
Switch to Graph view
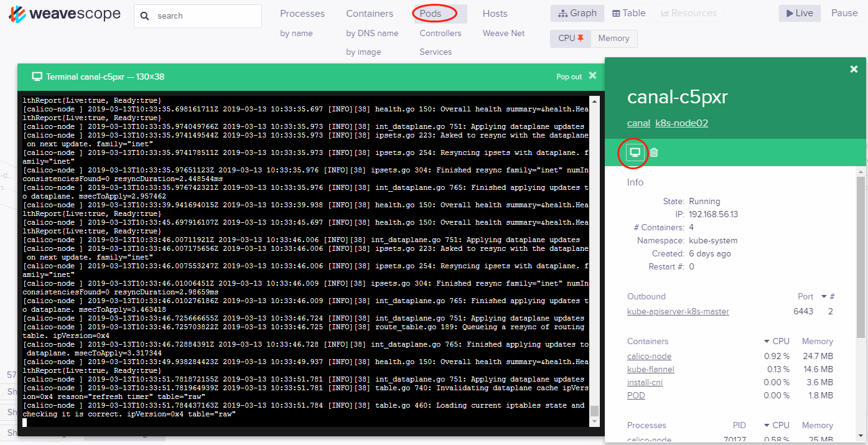click(577, 13)
